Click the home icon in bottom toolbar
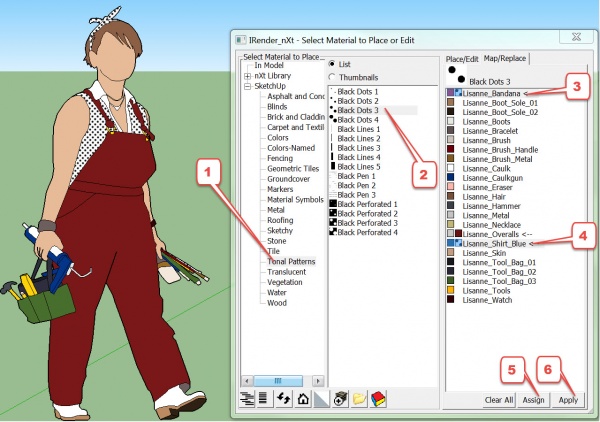Image resolution: width=600 pixels, height=422 pixels. click(302, 400)
